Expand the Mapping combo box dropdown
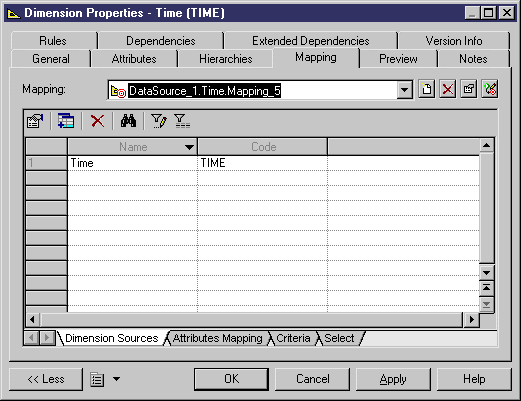Screen dimensions: 521x401 tap(405, 90)
